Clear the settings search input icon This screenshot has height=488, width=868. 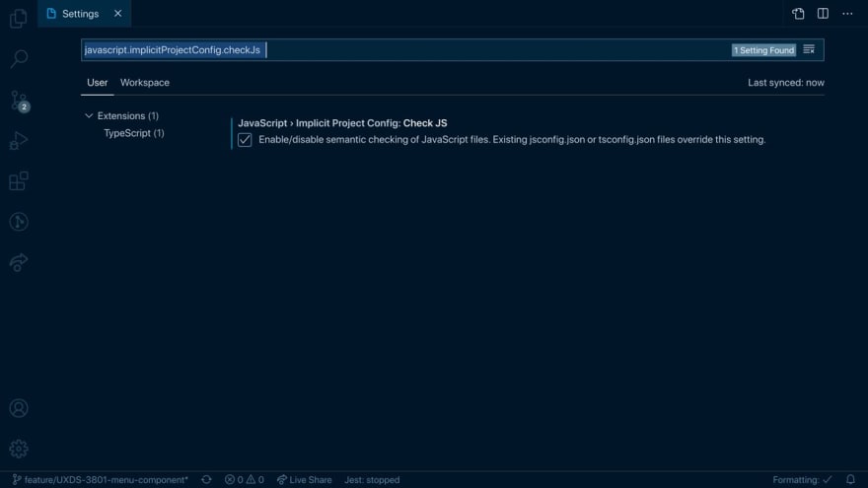click(809, 50)
